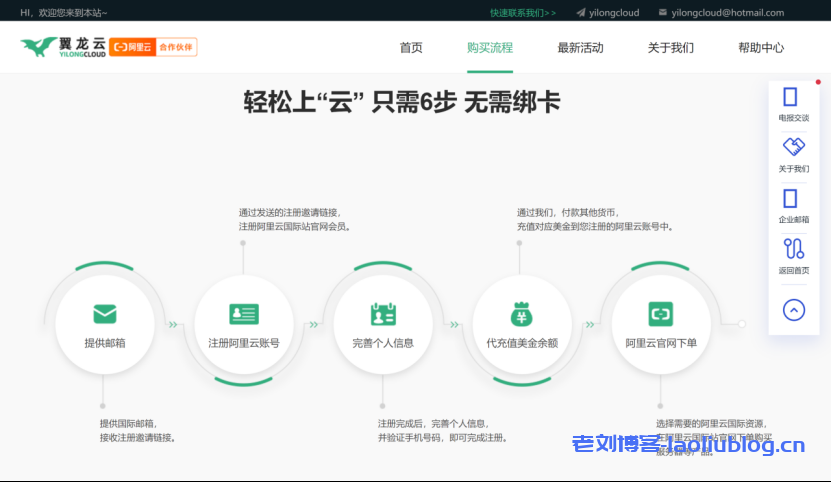Select the 购买流程 navigation tab
Viewport: 831px width, 482px height.
(x=490, y=48)
